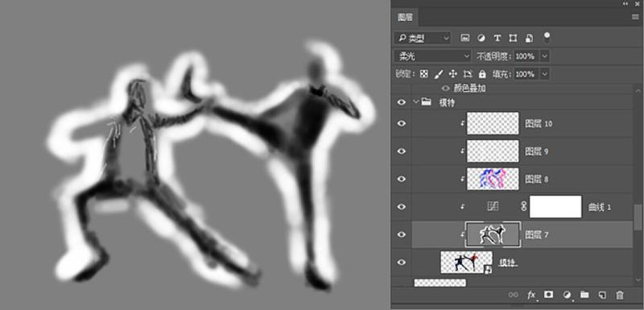The width and height of the screenshot is (644, 310).
Task: Toggle visibility of 曲线 1 layer
Action: pyautogui.click(x=401, y=207)
